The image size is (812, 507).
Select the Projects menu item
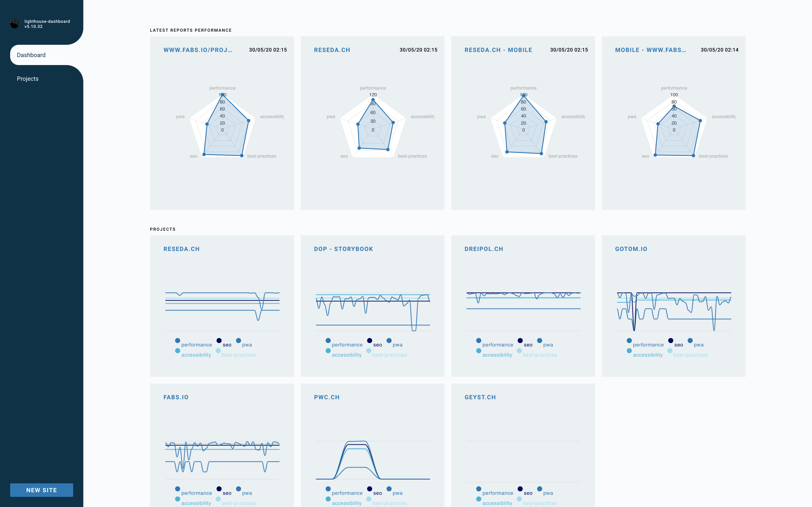(x=27, y=78)
